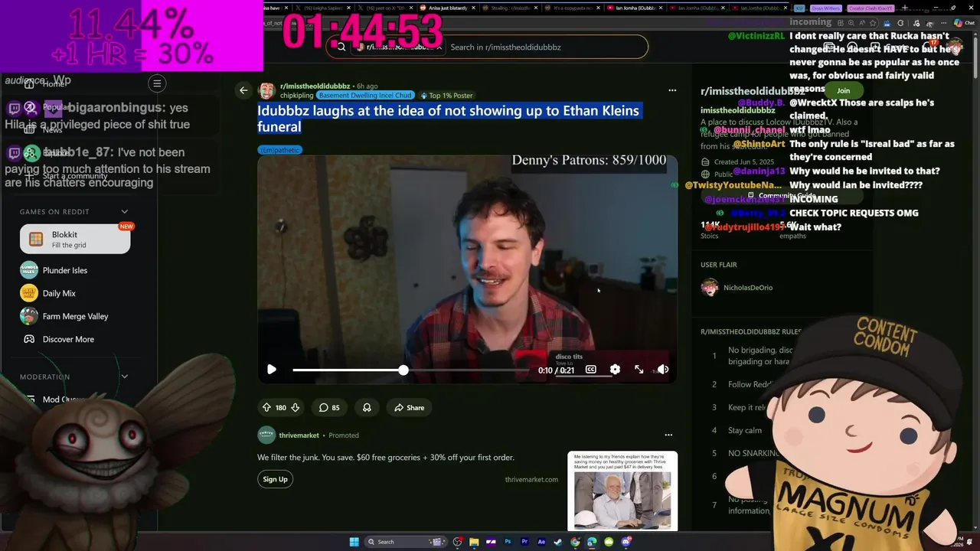Open Farm Merge Valley game

pyautogui.click(x=75, y=316)
